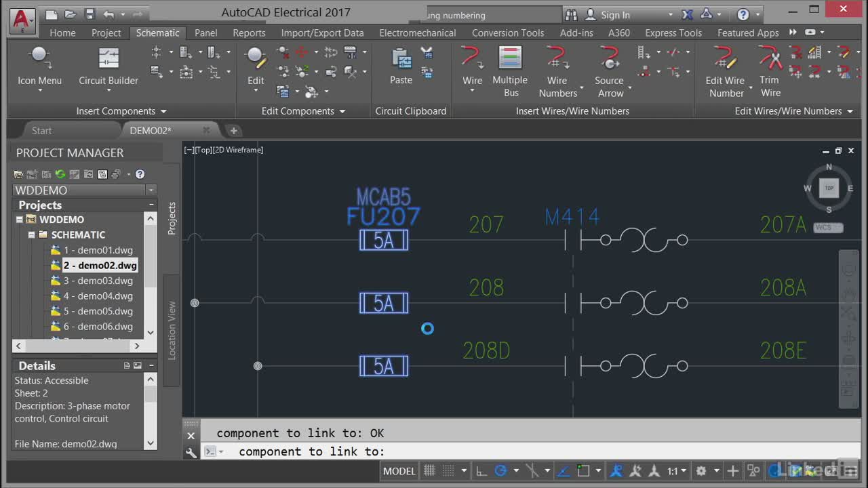Open the Edit Wire Number tool
This screenshot has height=488, width=868.
coord(726,71)
